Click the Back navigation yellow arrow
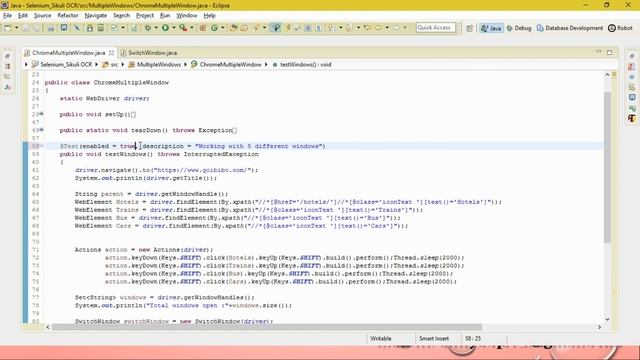640x360 pixels. [x=378, y=28]
